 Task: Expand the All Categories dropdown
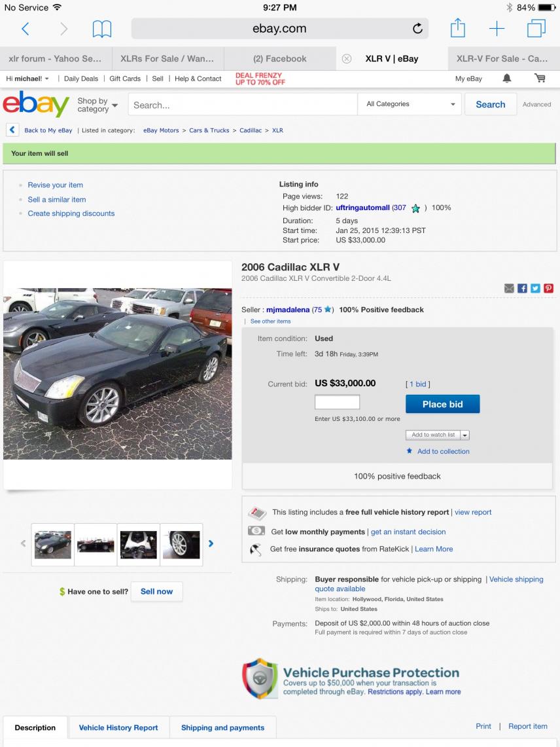click(x=410, y=104)
